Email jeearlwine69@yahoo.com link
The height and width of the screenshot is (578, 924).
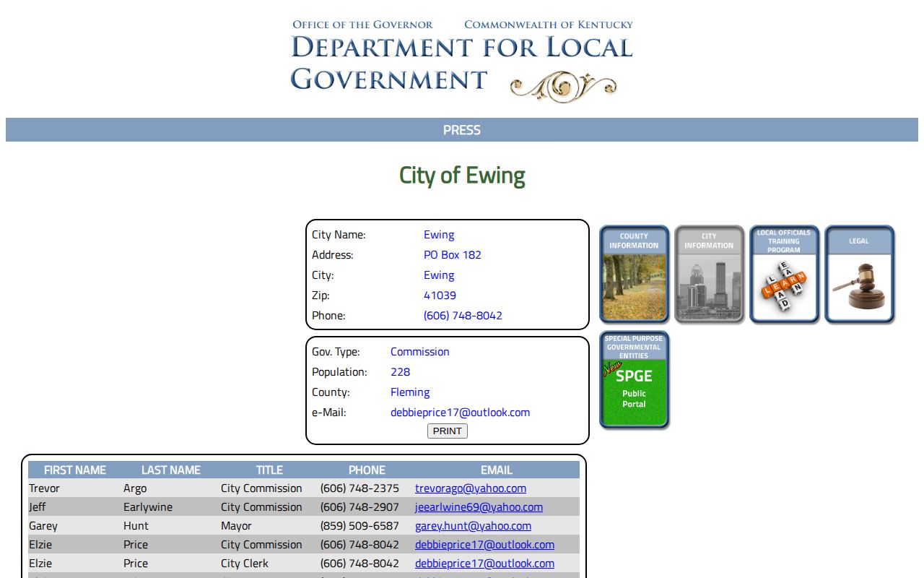pos(479,507)
